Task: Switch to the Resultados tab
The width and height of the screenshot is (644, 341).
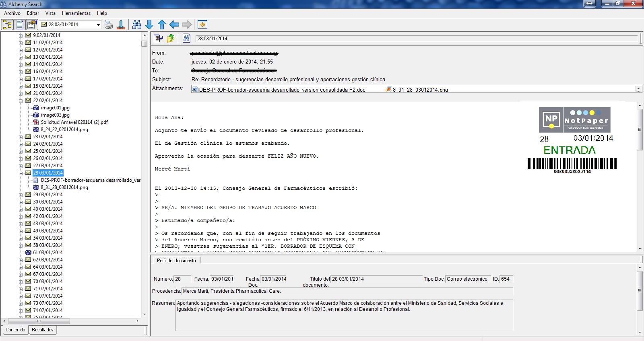Action: click(43, 330)
